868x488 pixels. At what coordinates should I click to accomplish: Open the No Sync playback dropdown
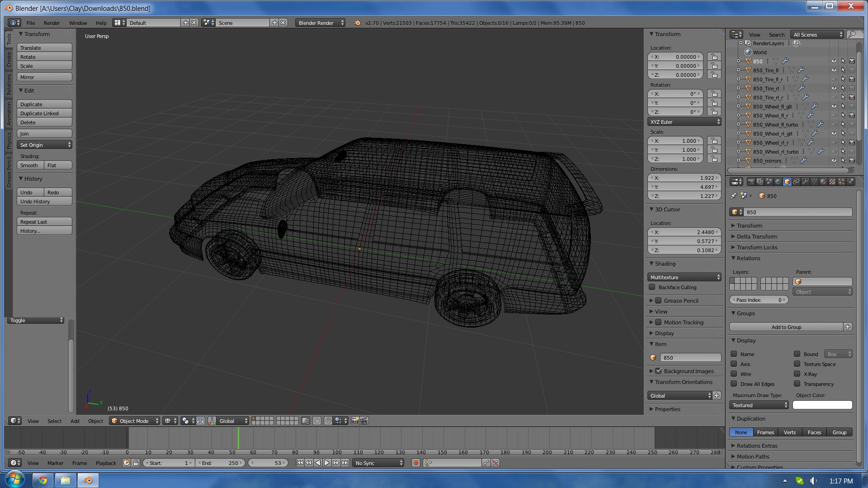(378, 463)
